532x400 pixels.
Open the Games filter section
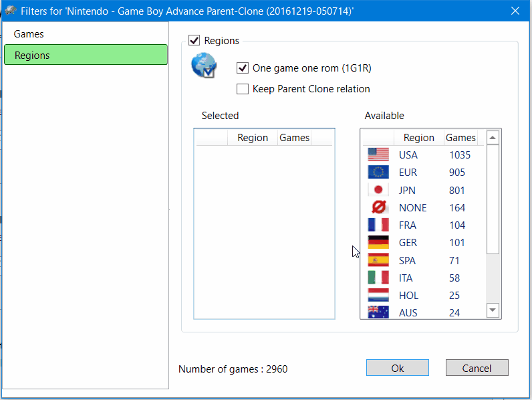pos(86,34)
